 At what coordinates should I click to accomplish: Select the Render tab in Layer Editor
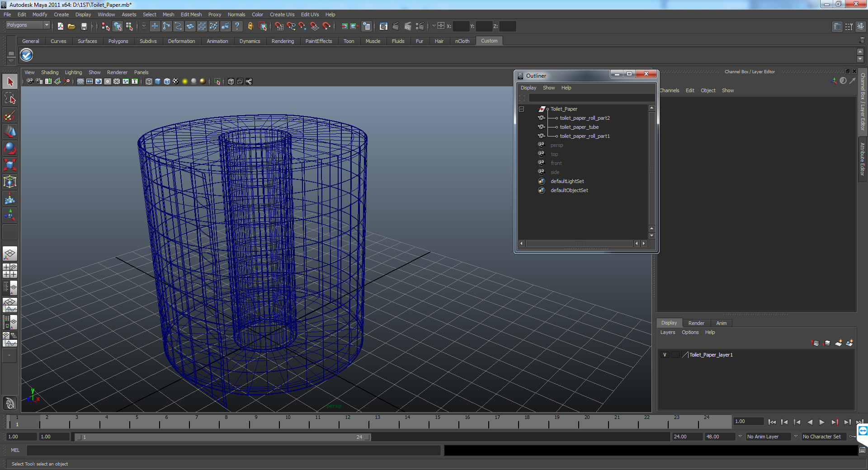tap(696, 323)
